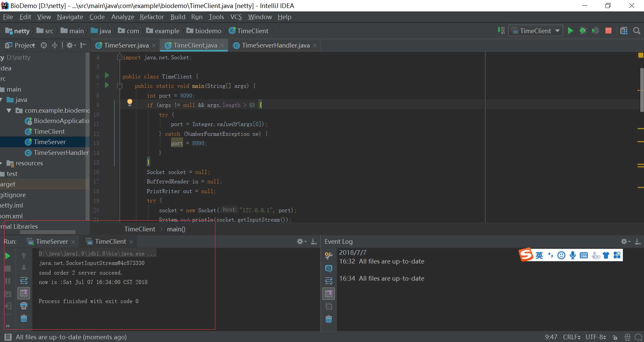Collapse all in Project panel
The image size is (644, 342).
point(55,45)
